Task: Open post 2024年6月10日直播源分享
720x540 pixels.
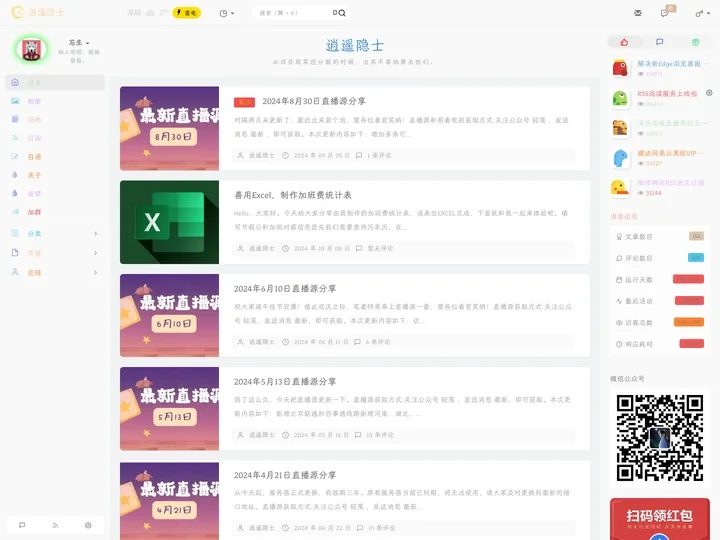Action: tap(285, 289)
